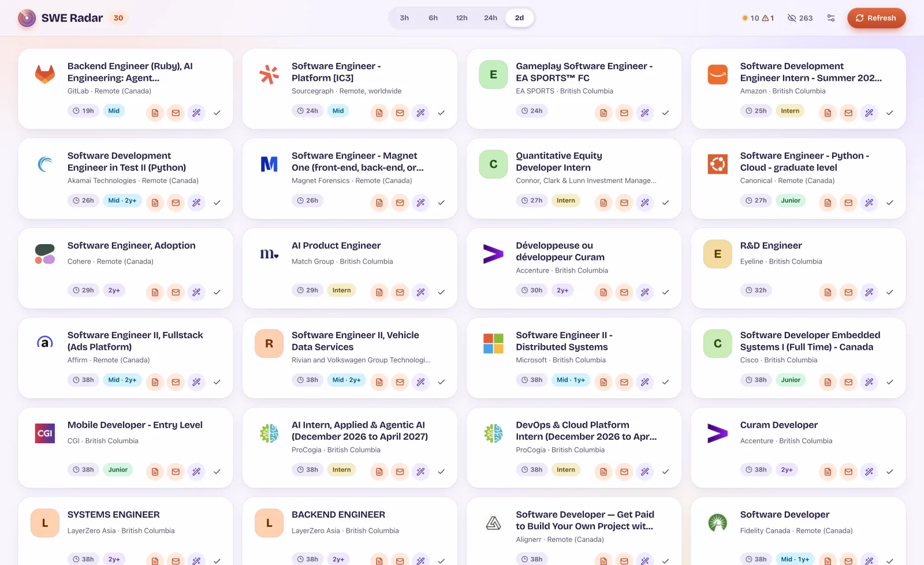Select the 2d time range tab
The image size is (924, 565).
pos(520,18)
